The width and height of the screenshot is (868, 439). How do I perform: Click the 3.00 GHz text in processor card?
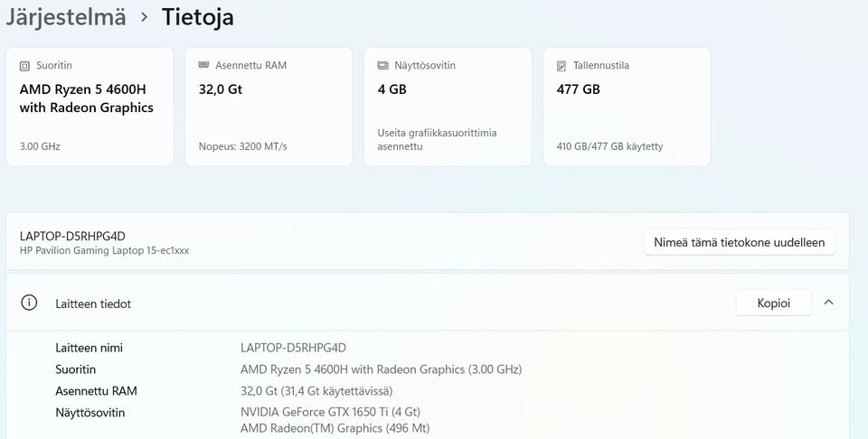(x=40, y=146)
